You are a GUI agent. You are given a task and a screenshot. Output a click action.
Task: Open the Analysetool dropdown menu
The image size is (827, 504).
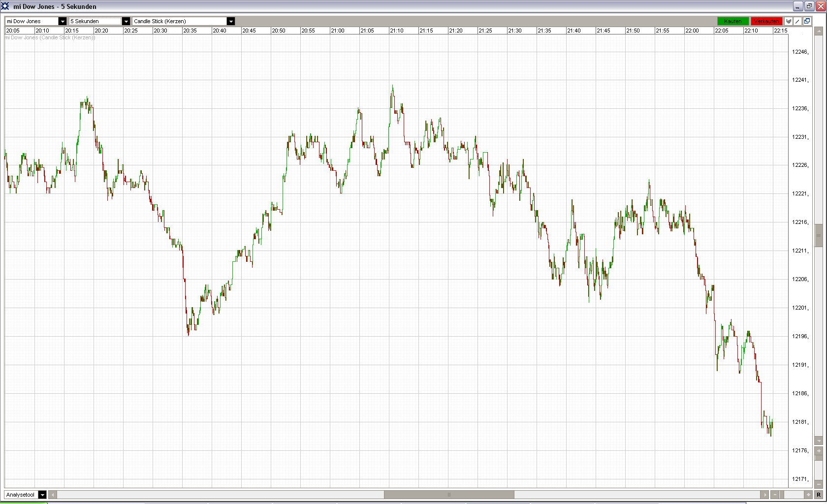point(26,495)
